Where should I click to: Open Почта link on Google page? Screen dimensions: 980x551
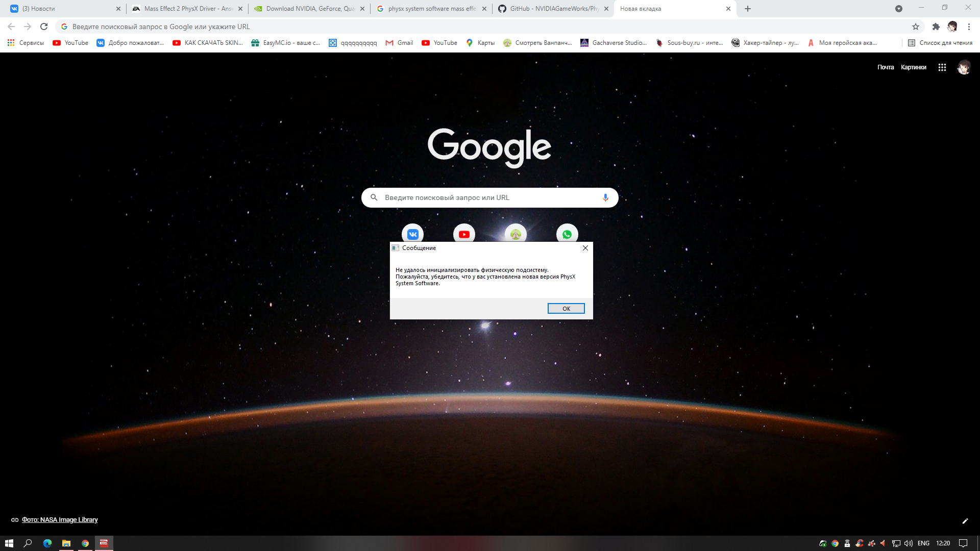pyautogui.click(x=886, y=67)
